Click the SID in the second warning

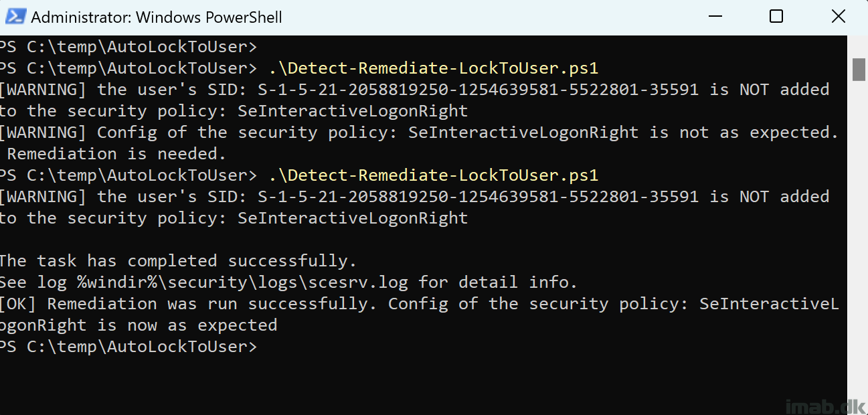coord(478,197)
